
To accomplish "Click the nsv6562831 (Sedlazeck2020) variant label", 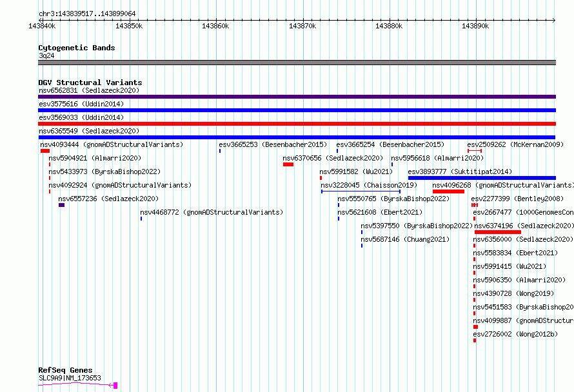I will pyautogui.click(x=89, y=90).
